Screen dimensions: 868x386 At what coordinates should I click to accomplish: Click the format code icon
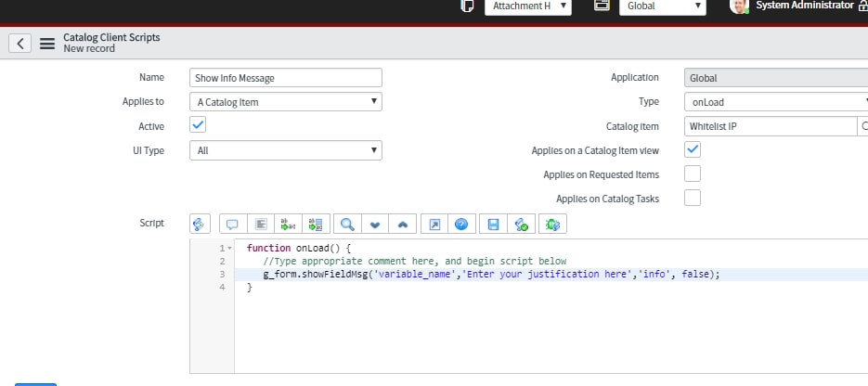261,224
